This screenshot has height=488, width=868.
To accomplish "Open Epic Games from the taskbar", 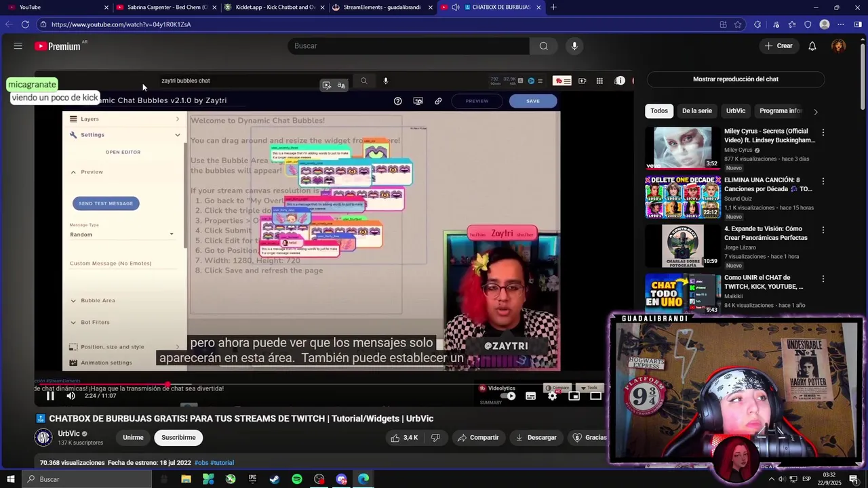I will [252, 479].
